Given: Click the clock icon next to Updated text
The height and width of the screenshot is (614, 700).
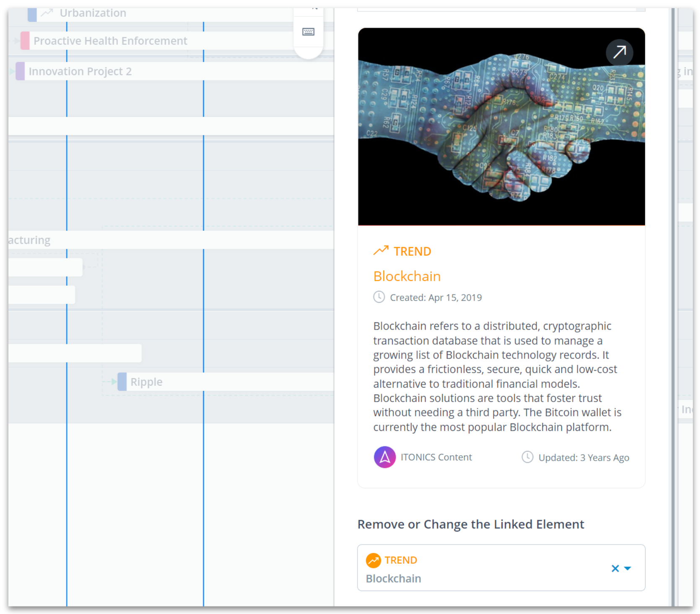Looking at the screenshot, I should click(527, 457).
